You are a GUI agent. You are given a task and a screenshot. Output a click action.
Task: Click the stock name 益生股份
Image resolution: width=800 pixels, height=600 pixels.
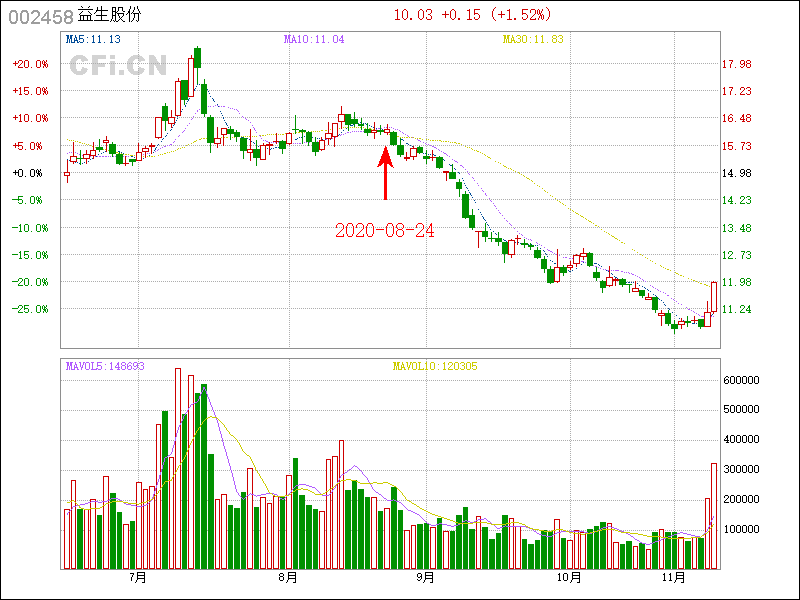[113, 16]
